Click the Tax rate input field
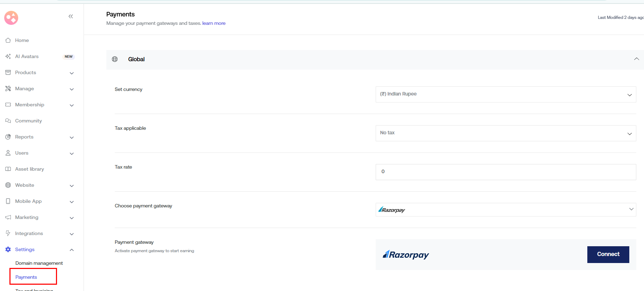Screen dimensions: 644x291 505,172
